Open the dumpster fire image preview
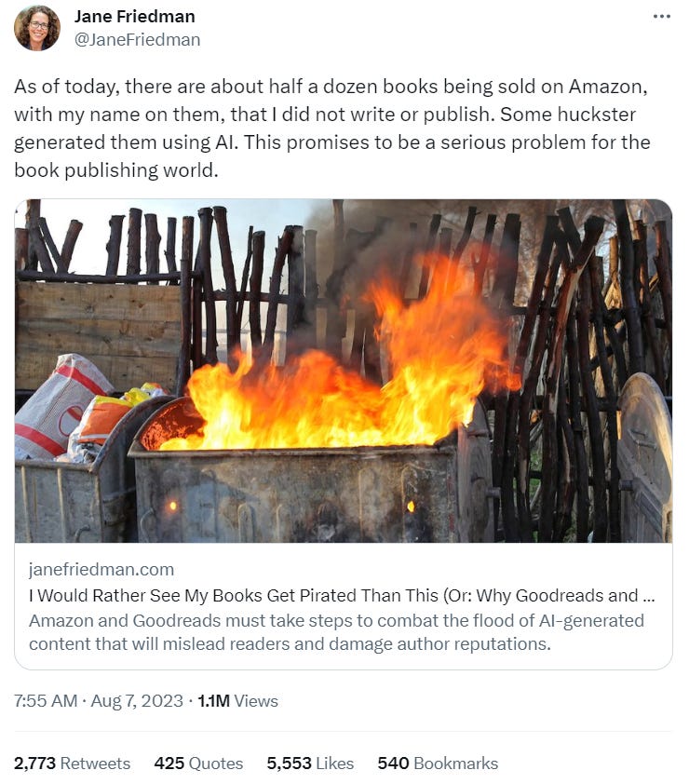Image resolution: width=689 pixels, height=784 pixels. click(x=344, y=371)
